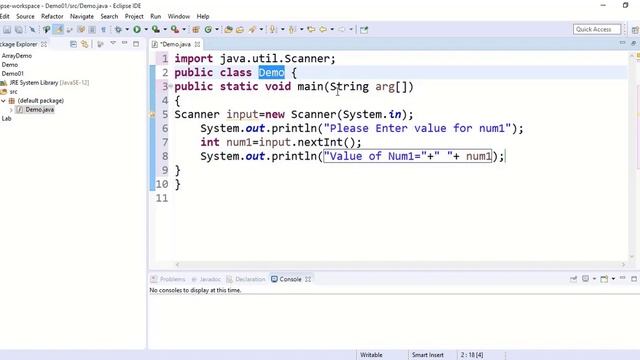Open the Refactor menu
The height and width of the screenshot is (360, 640).
point(52,16)
